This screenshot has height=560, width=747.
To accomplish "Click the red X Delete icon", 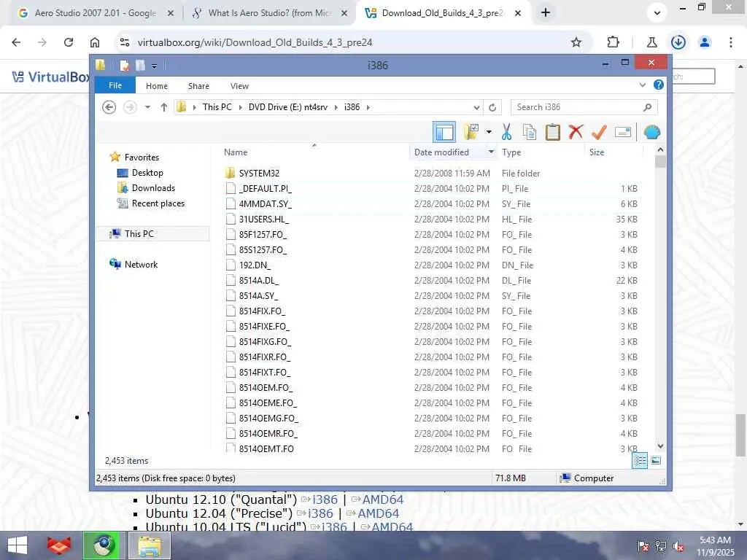I will [576, 131].
